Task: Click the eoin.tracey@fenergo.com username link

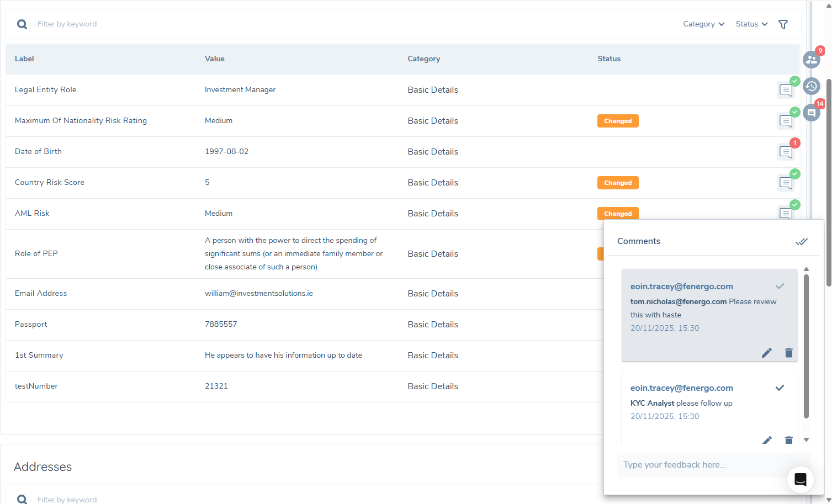Action: point(681,287)
